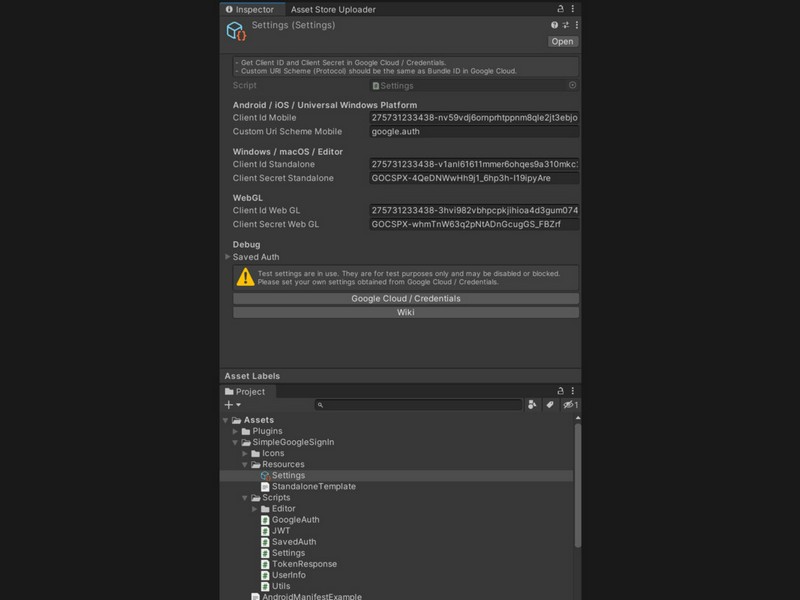The height and width of the screenshot is (600, 800).
Task: Focus the Project search field
Action: point(418,405)
